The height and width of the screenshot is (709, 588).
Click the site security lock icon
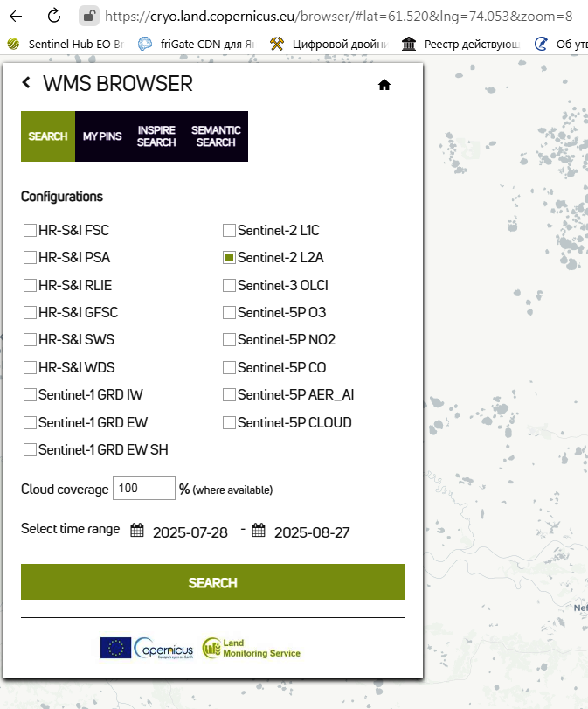(x=87, y=16)
